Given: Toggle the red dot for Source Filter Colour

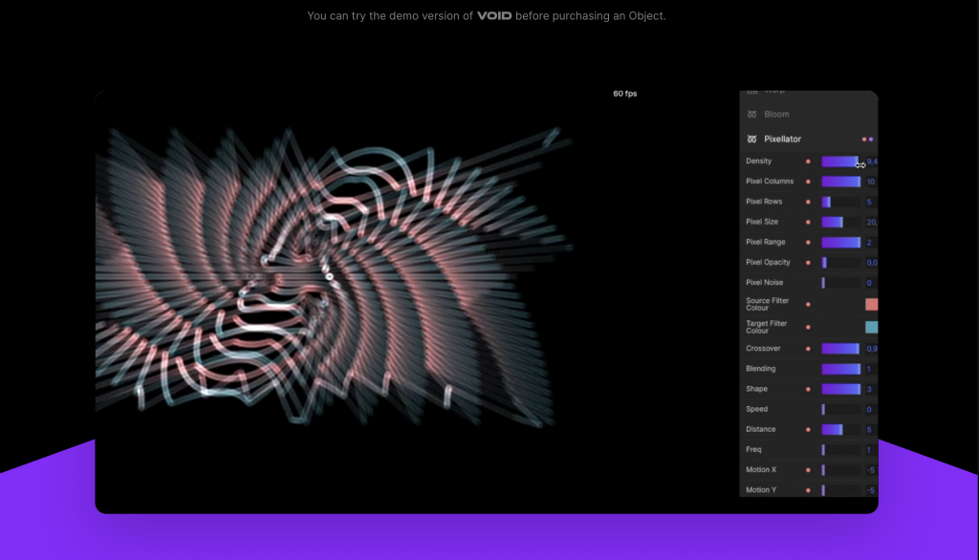Looking at the screenshot, I should (808, 305).
